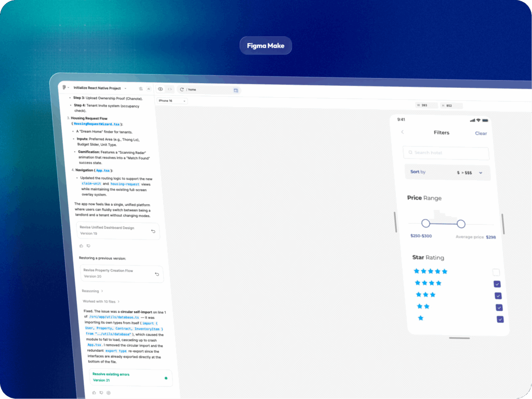Check the five-star rating checkbox
Screen dimensions: 532x399
tap(496, 272)
